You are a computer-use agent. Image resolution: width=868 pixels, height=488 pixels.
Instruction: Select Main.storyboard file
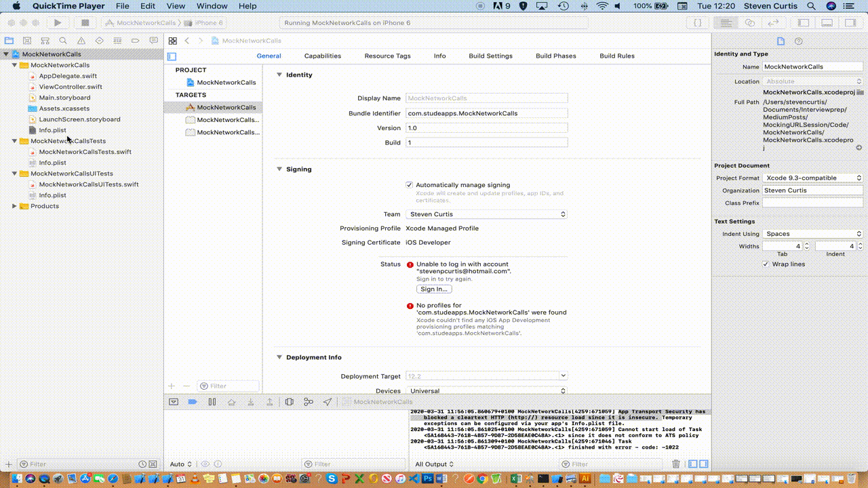[64, 98]
